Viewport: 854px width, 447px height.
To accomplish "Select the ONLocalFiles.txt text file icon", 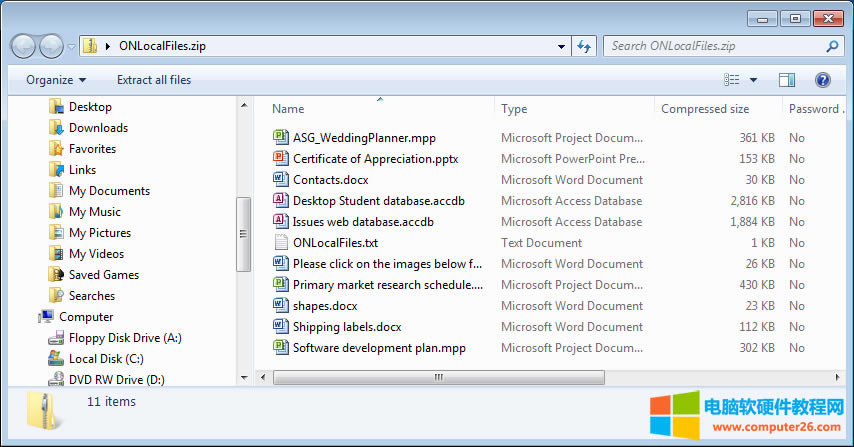I will [280, 243].
